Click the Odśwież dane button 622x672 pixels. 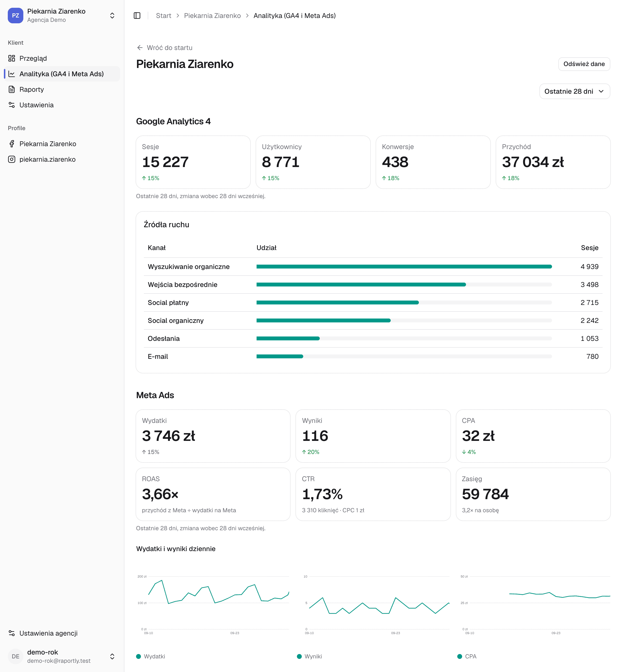coord(584,64)
